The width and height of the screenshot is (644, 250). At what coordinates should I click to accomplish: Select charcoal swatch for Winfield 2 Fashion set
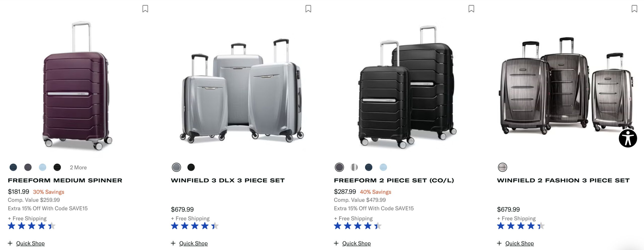point(502,167)
